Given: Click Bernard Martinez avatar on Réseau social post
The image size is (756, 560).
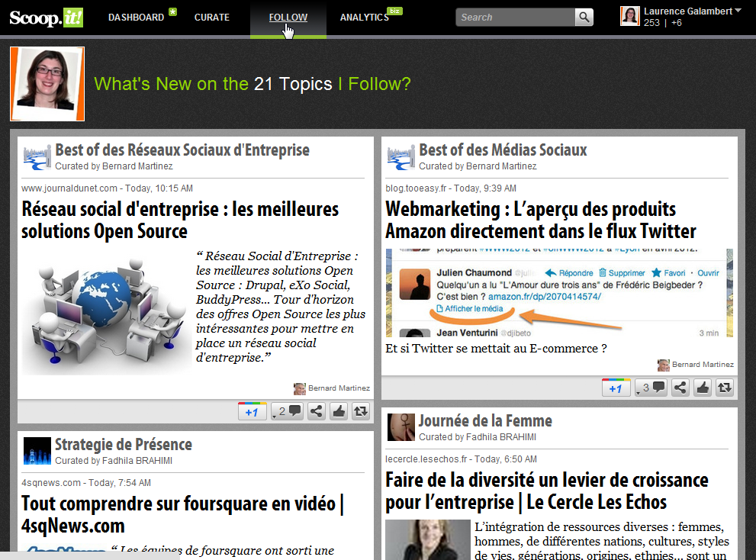Looking at the screenshot, I should (299, 389).
